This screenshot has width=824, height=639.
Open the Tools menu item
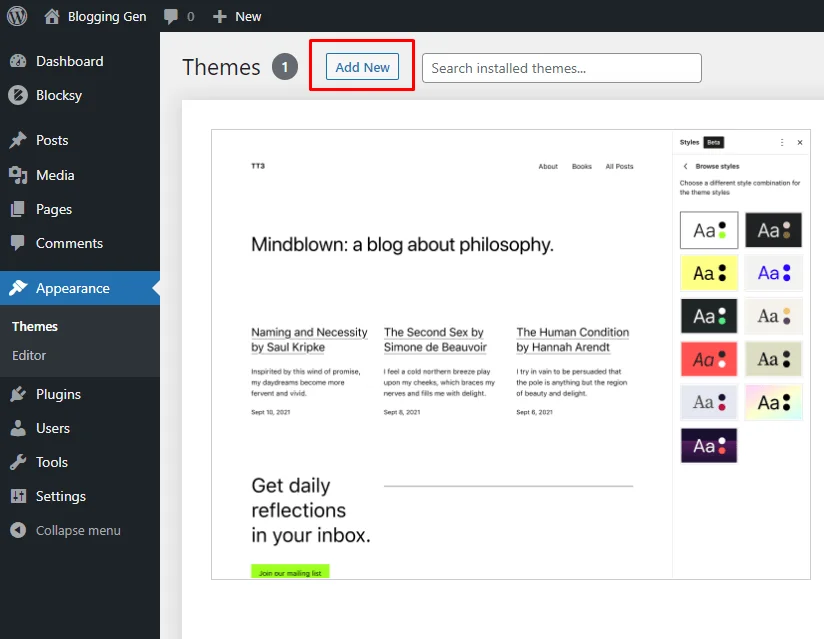(52, 462)
